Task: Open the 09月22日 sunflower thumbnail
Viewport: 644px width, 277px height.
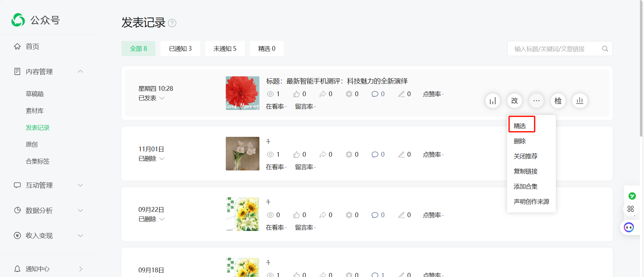Action: (243, 214)
